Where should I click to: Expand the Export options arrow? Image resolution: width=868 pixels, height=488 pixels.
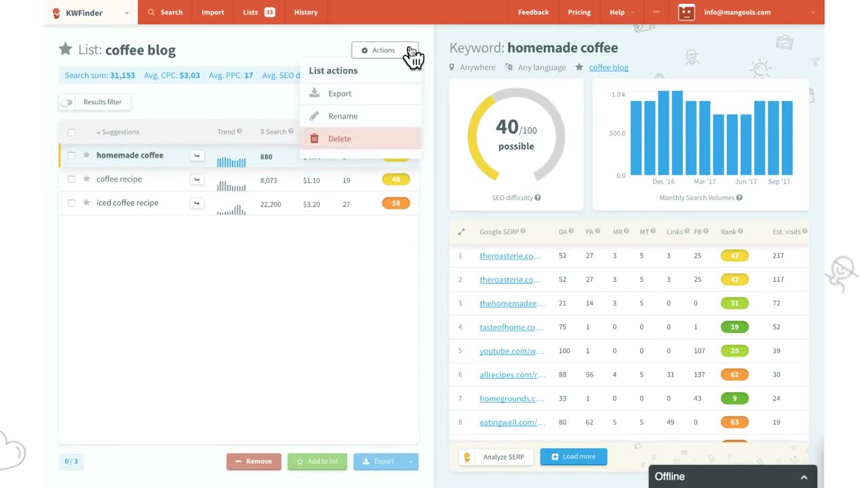[x=410, y=462]
